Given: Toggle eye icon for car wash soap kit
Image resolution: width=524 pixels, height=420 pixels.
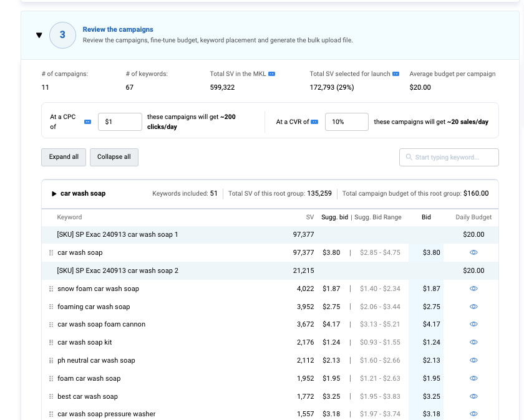Looking at the screenshot, I should (473, 342).
